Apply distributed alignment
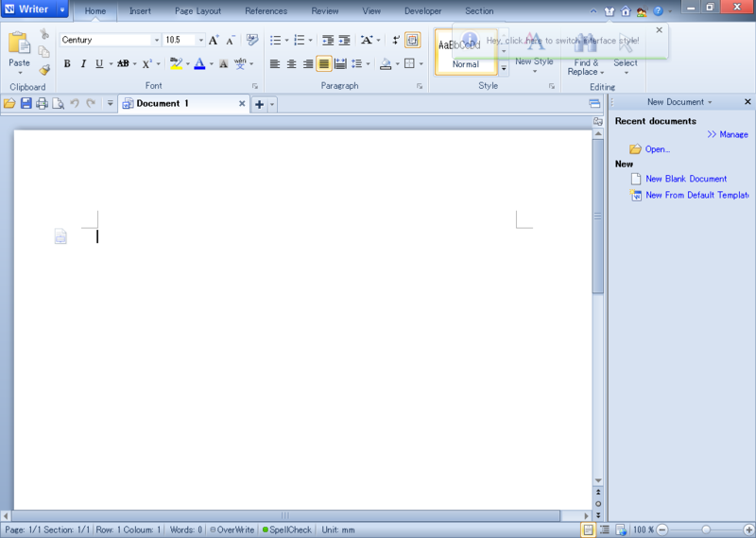The height and width of the screenshot is (538, 756). coord(340,63)
